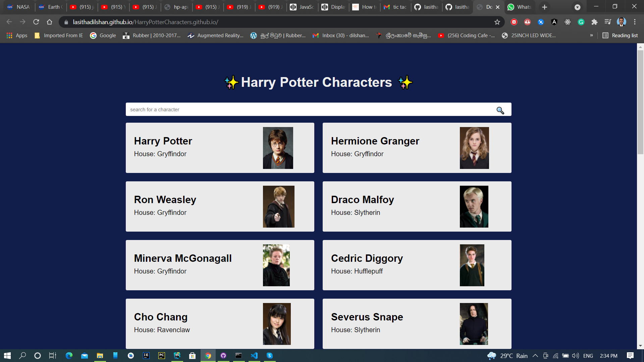Open Visual Studio Code from the taskbar
Image resolution: width=644 pixels, height=362 pixels.
(x=254, y=356)
